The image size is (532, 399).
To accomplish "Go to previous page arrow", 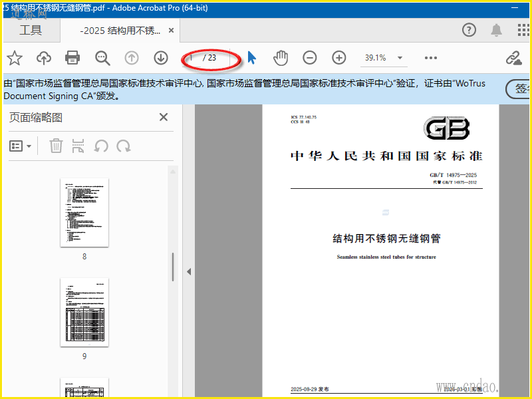I will point(132,58).
